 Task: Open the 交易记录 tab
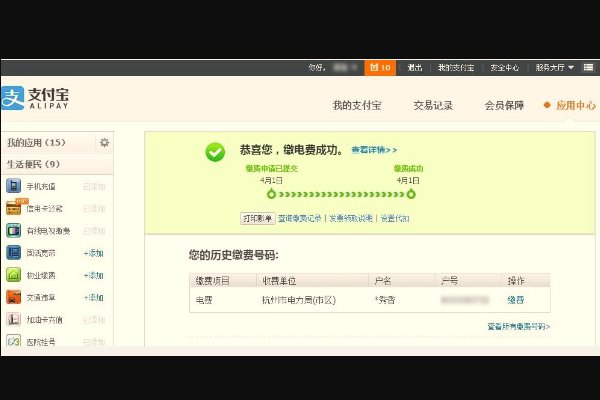[x=433, y=105]
